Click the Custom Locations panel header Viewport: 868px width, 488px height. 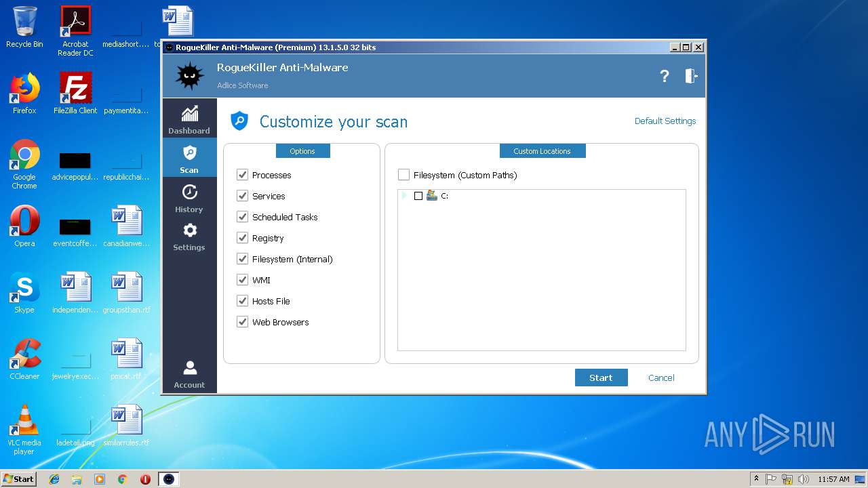click(542, 151)
